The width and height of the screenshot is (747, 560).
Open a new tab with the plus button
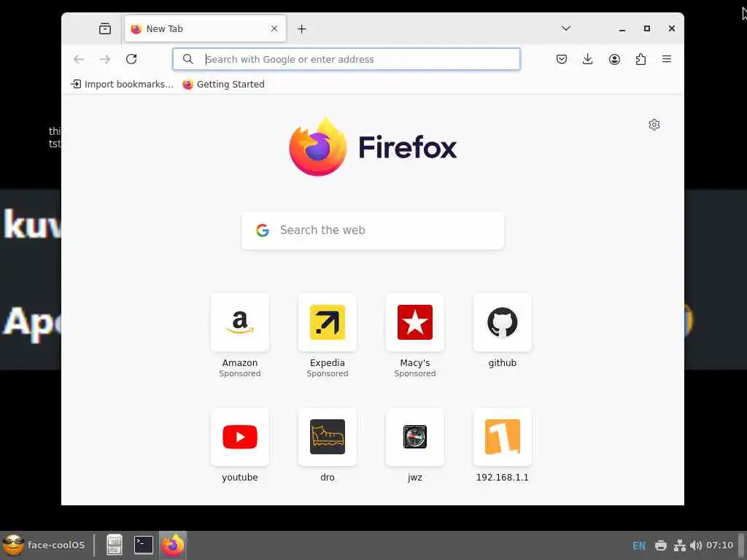301,29
